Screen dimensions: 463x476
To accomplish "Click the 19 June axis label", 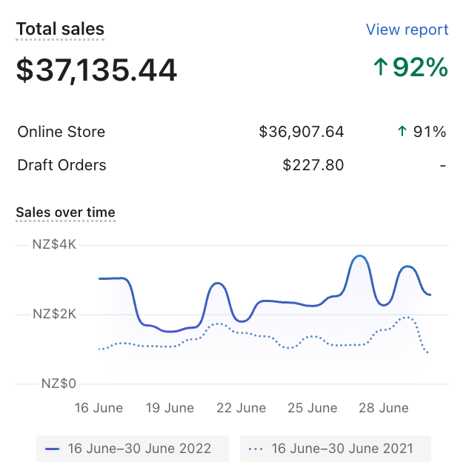I will click(170, 408).
